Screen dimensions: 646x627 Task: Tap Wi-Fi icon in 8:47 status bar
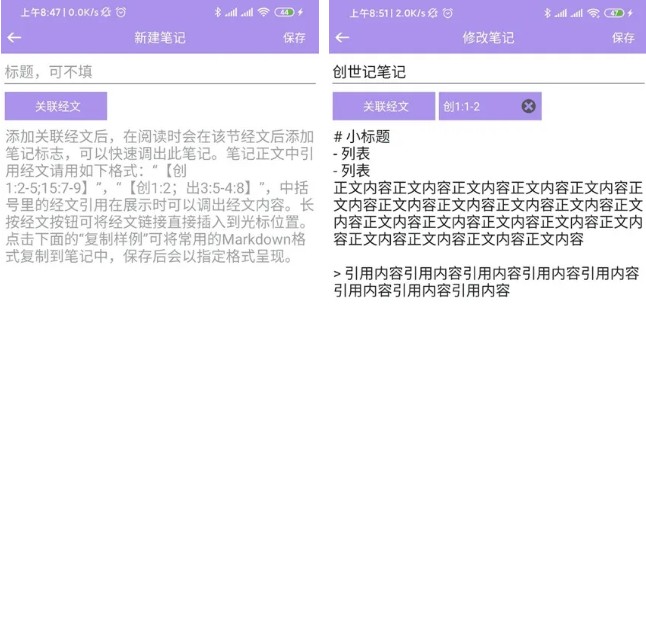click(265, 11)
